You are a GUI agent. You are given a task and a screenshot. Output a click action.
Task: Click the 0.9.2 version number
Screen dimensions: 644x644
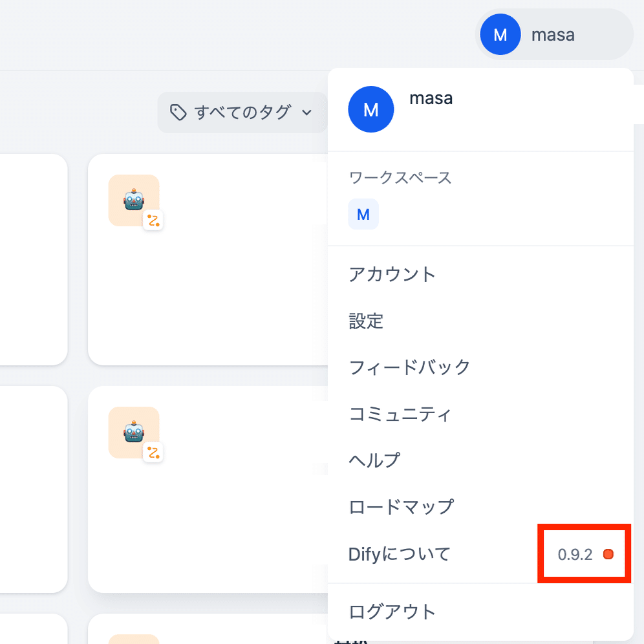pos(575,555)
